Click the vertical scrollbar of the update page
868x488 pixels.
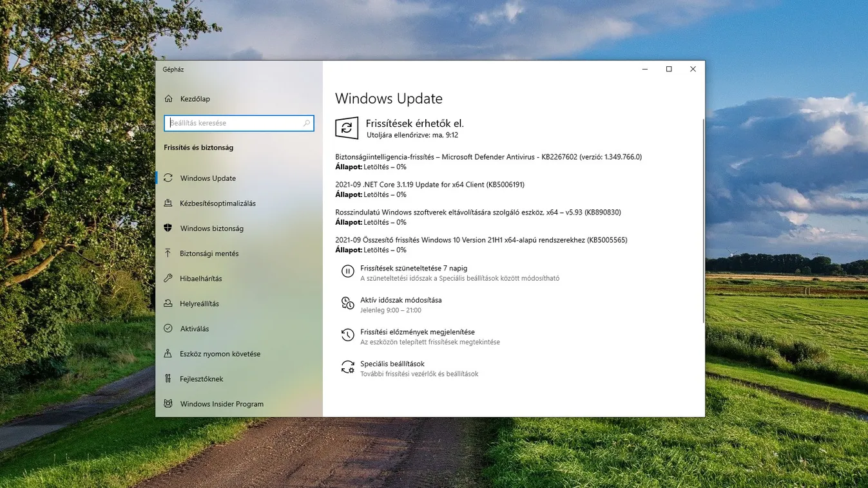point(703,221)
